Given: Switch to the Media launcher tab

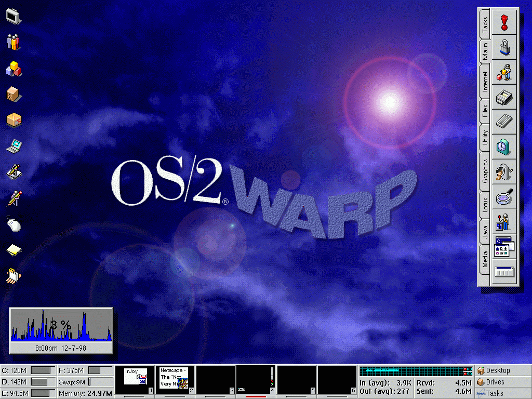Looking at the screenshot, I should click(x=485, y=259).
